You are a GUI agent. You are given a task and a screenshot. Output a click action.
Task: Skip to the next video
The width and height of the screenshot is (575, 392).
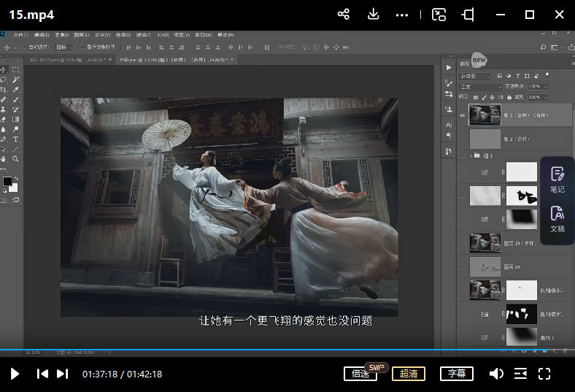(63, 374)
